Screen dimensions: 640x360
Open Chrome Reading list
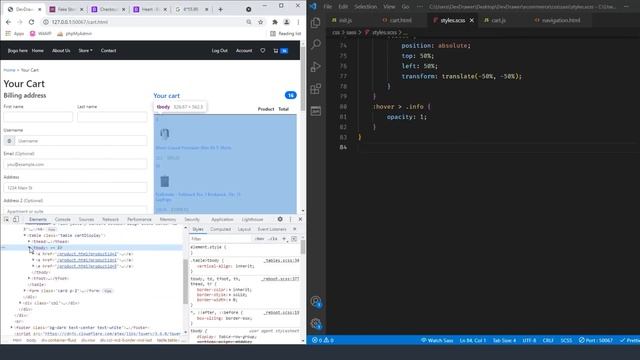(285, 33)
